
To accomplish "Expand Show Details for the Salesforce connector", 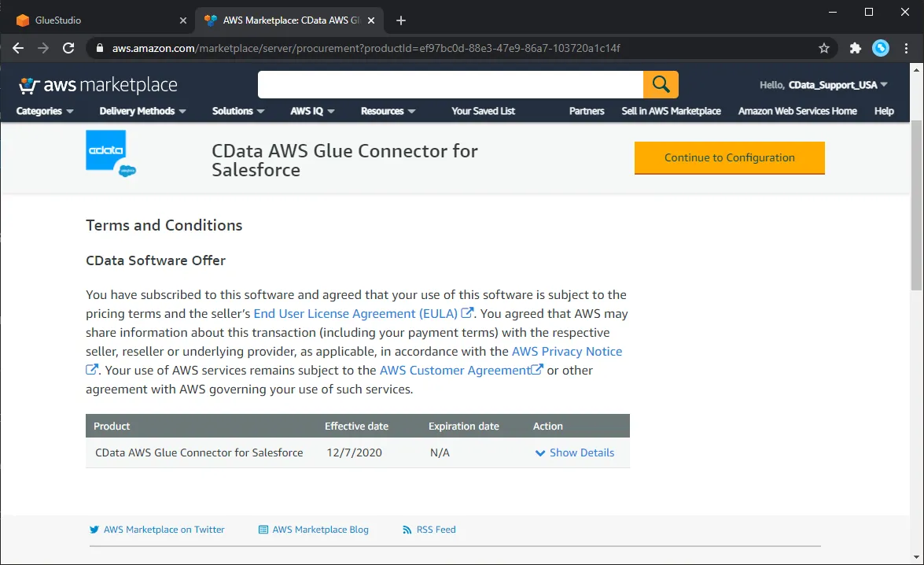I will point(575,452).
